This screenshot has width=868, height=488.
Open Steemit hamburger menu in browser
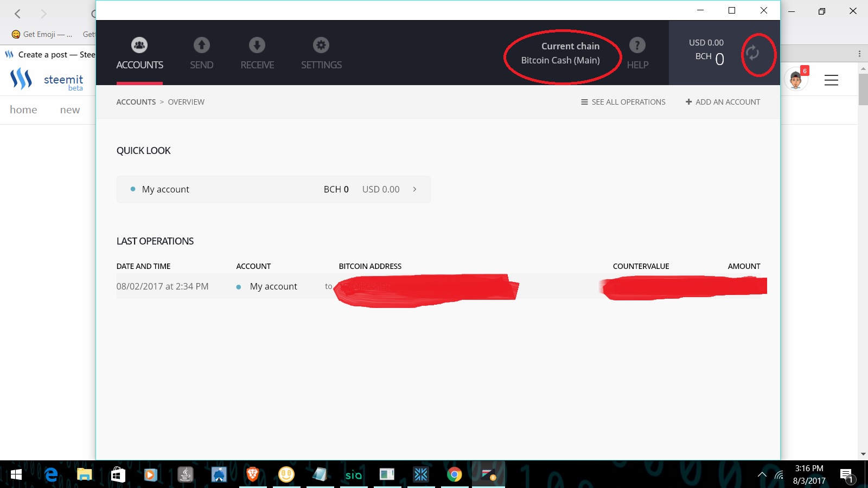click(x=831, y=80)
